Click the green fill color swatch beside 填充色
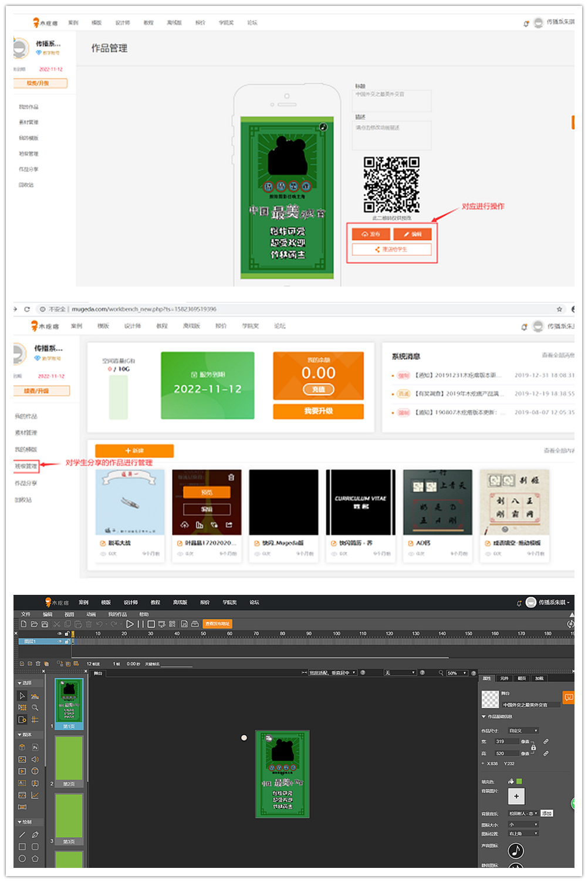This screenshot has width=588, height=882. point(519,781)
